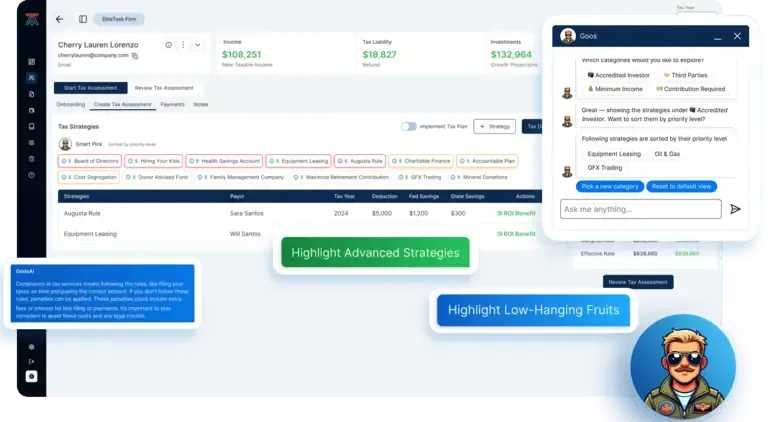Switch to the Payments tab
This screenshot has width=768, height=422.
pos(172,104)
